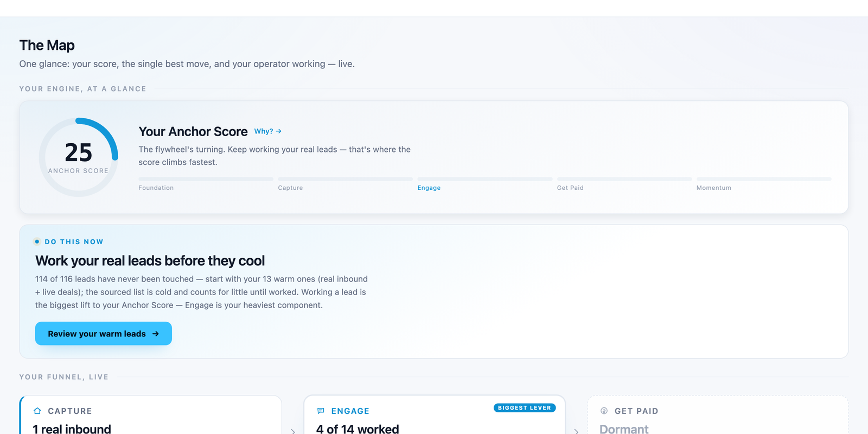
Task: Click the "YOUR ENGINE, AT A GLANCE" section label
Action: pyautogui.click(x=83, y=89)
